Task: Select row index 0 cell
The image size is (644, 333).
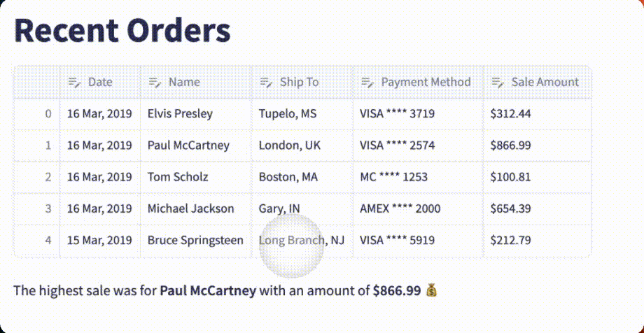Action: 37,114
